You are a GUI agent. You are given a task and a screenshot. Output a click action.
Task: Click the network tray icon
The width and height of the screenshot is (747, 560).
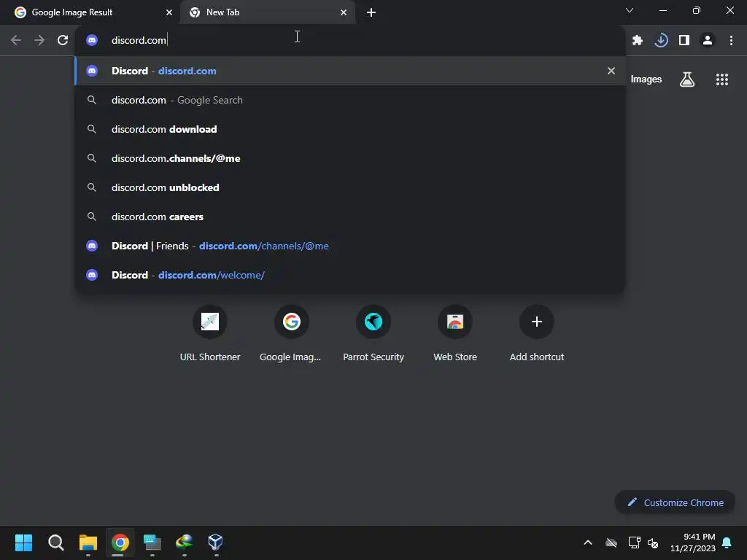click(634, 542)
